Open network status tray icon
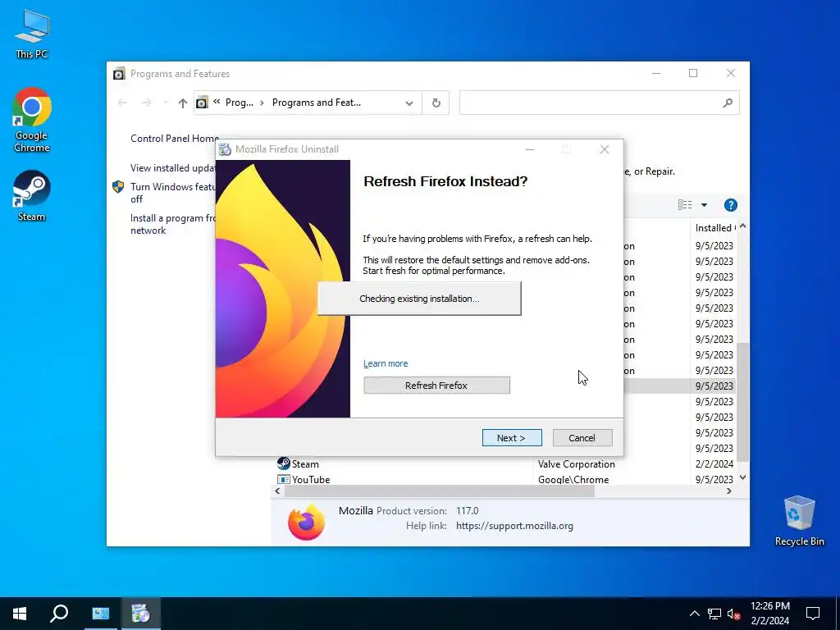This screenshot has height=630, width=840. [x=714, y=614]
